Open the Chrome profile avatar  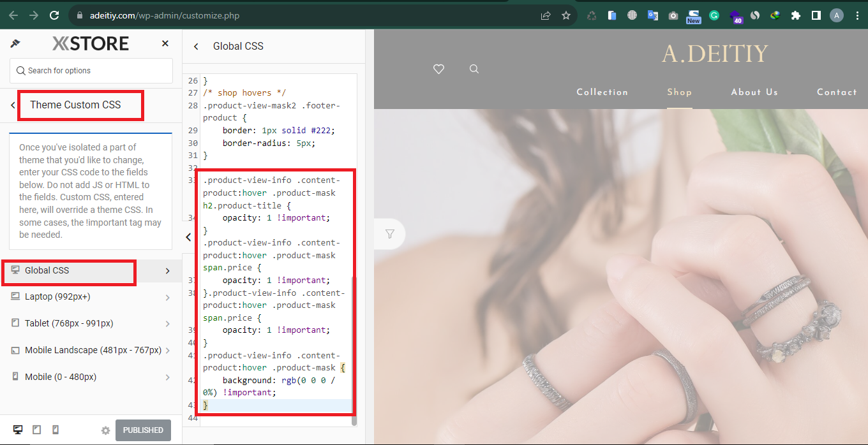point(837,15)
